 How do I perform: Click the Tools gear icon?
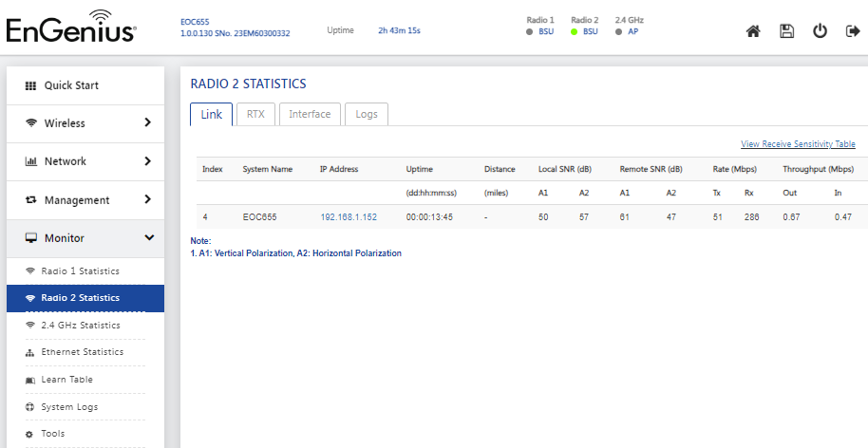tap(30, 434)
